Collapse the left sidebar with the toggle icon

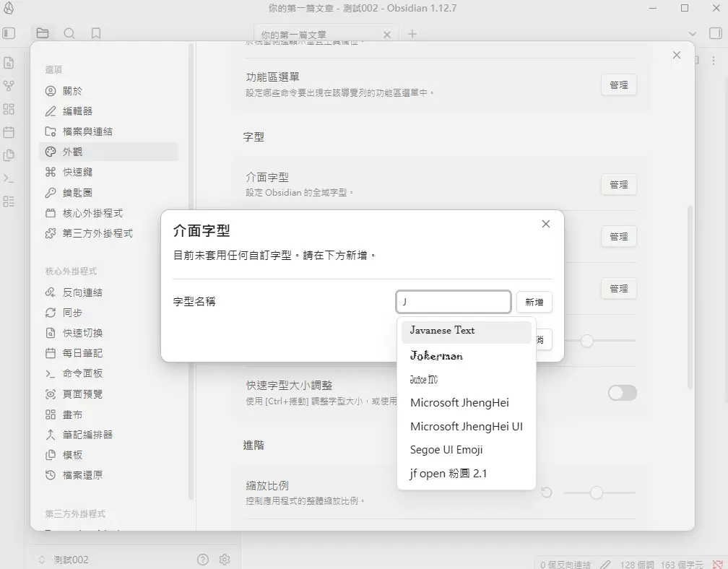tap(9, 33)
